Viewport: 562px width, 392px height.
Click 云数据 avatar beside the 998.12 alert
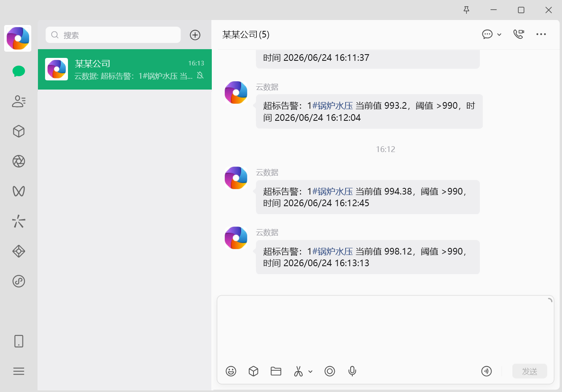(236, 238)
